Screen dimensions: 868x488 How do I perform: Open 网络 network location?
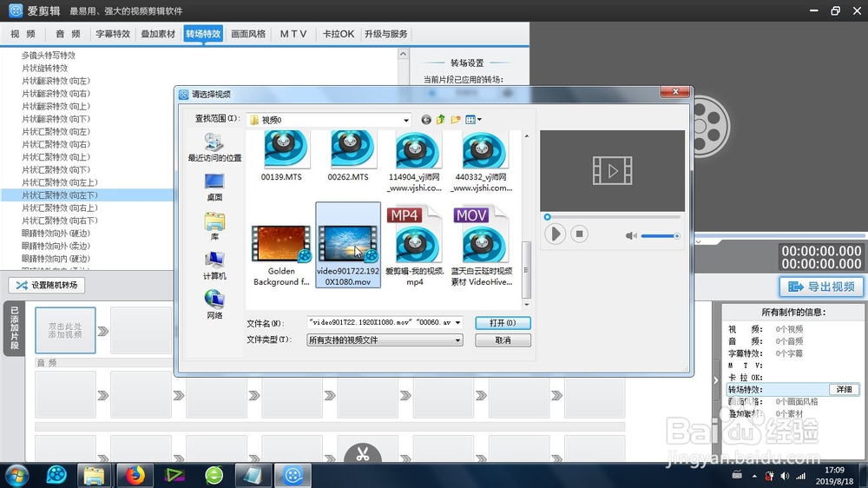(214, 305)
